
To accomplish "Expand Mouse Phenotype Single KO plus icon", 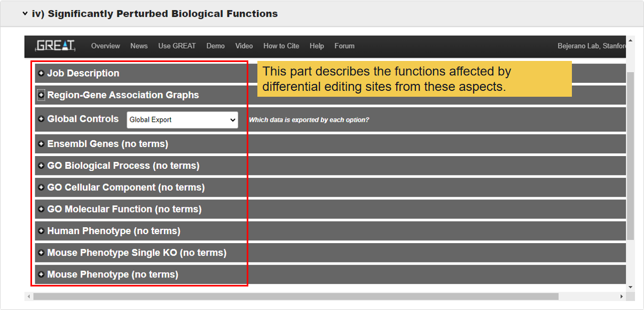I will tap(41, 253).
